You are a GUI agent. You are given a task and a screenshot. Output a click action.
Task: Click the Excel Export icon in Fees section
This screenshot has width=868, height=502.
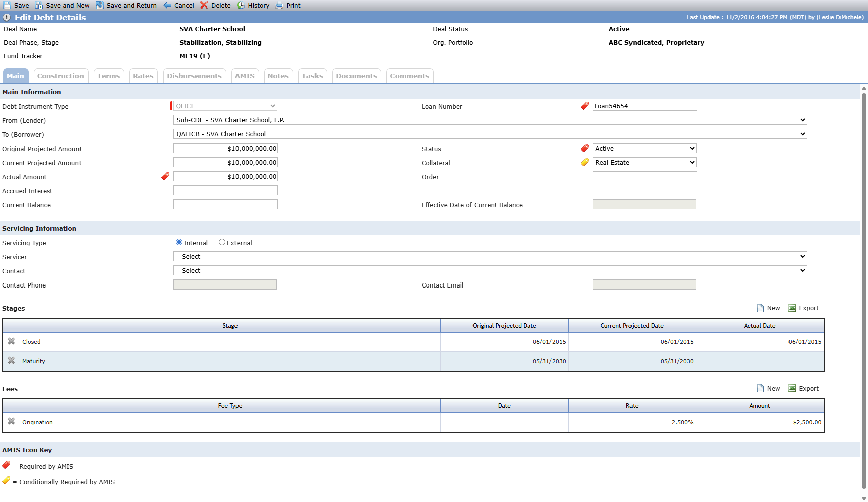[x=792, y=389]
